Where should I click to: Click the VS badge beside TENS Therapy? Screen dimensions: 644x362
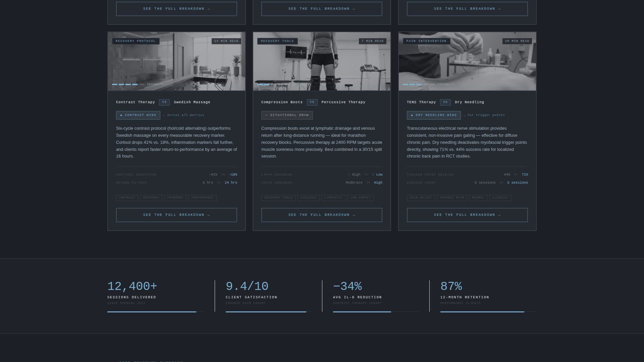click(445, 102)
